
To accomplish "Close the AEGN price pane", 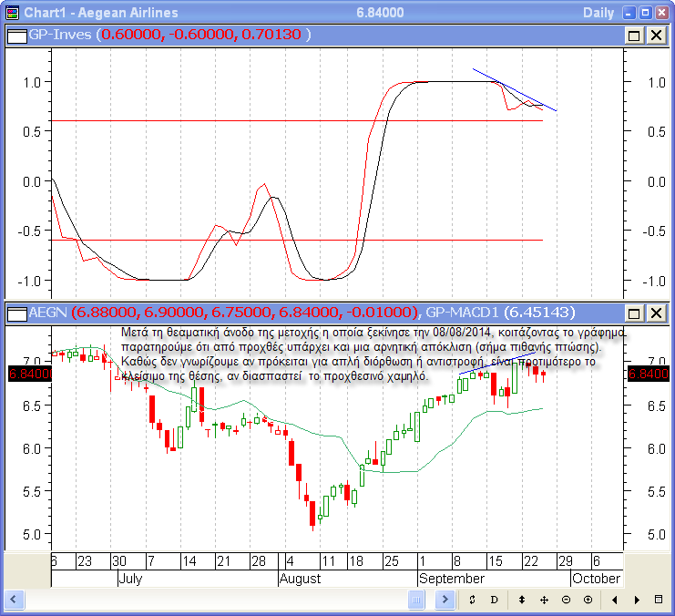I will (655, 313).
